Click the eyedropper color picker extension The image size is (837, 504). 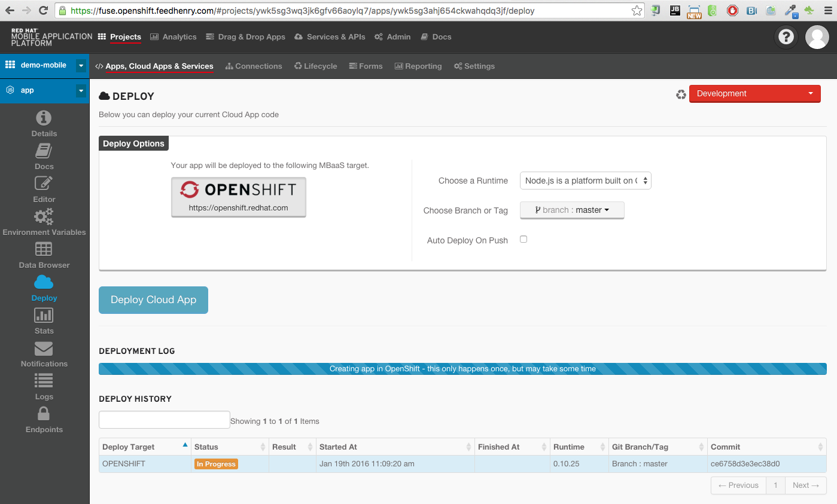[x=791, y=10]
